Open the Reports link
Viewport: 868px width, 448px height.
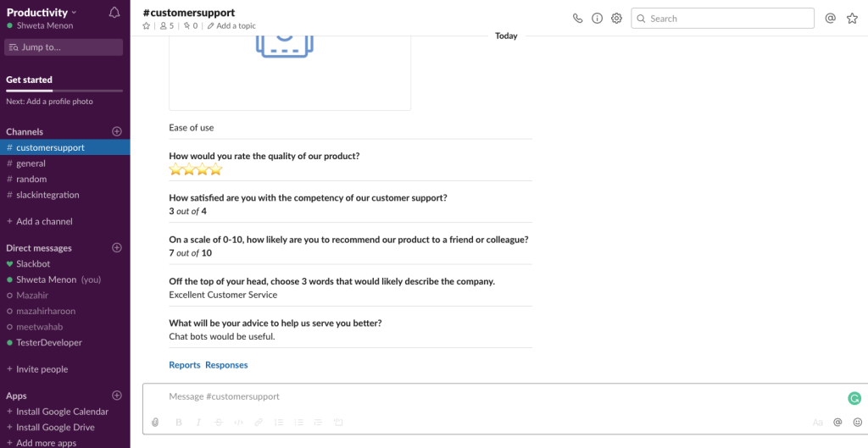coord(184,365)
